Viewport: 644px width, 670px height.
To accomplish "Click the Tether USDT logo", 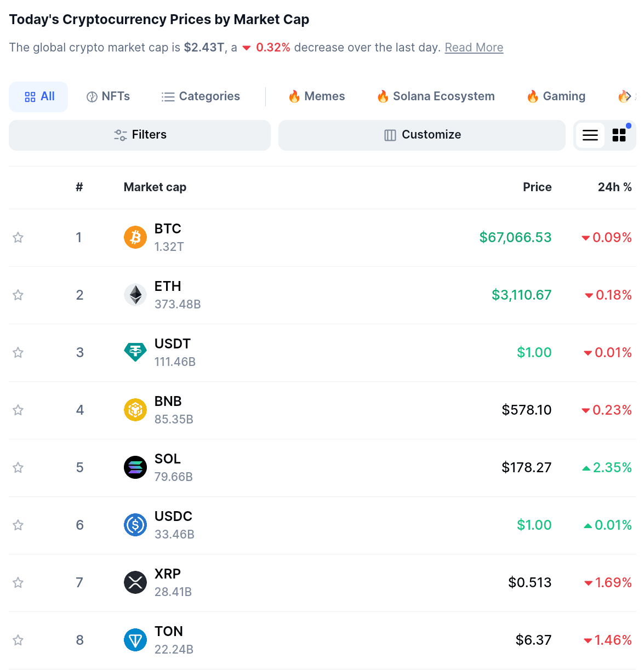I will (135, 352).
